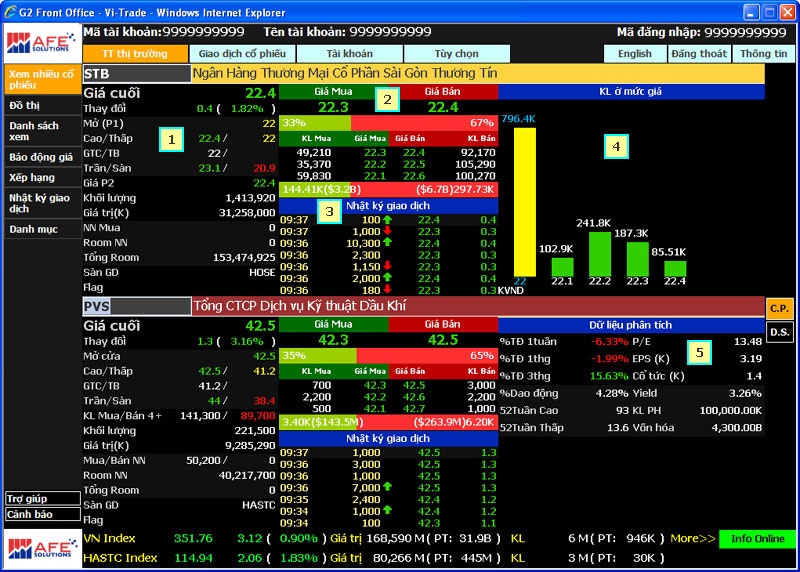Click the up arrow on PVS 7,000 trade
This screenshot has width=800, height=572.
[x=387, y=487]
